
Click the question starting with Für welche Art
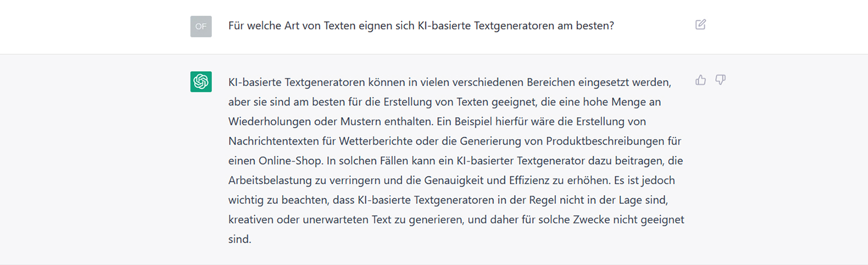pyautogui.click(x=422, y=26)
